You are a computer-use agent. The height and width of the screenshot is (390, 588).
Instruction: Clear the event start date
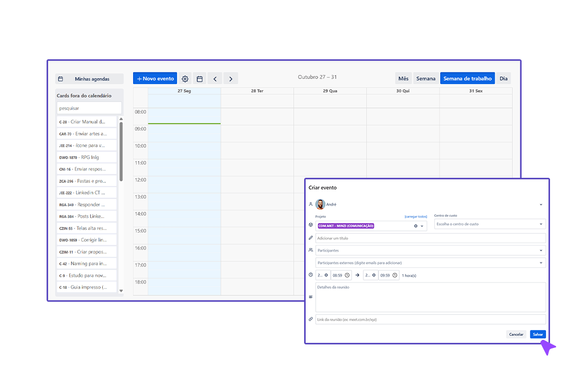[326, 276]
